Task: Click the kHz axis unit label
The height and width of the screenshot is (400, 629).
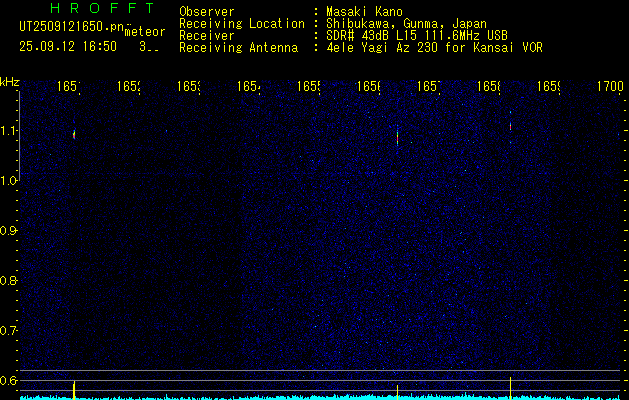Action: coord(10,83)
